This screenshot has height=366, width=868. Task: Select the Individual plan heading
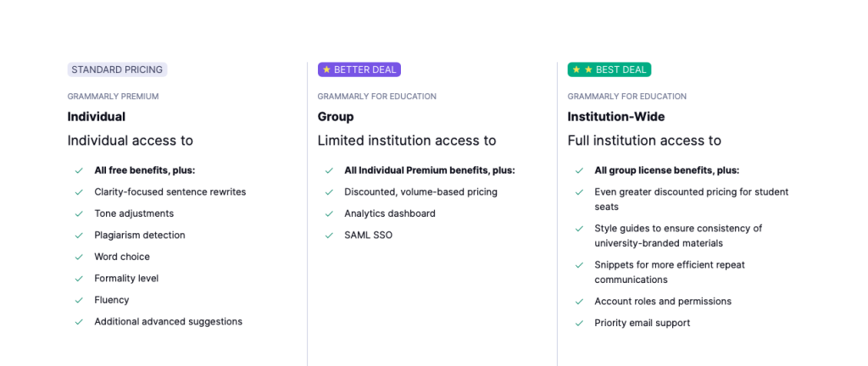97,117
